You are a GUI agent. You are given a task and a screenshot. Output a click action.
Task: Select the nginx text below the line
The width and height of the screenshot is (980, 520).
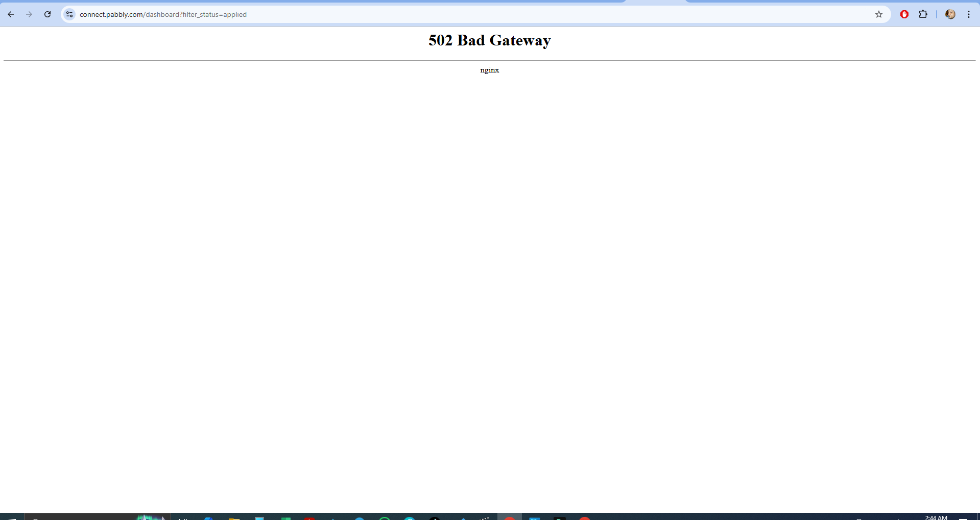pos(490,70)
